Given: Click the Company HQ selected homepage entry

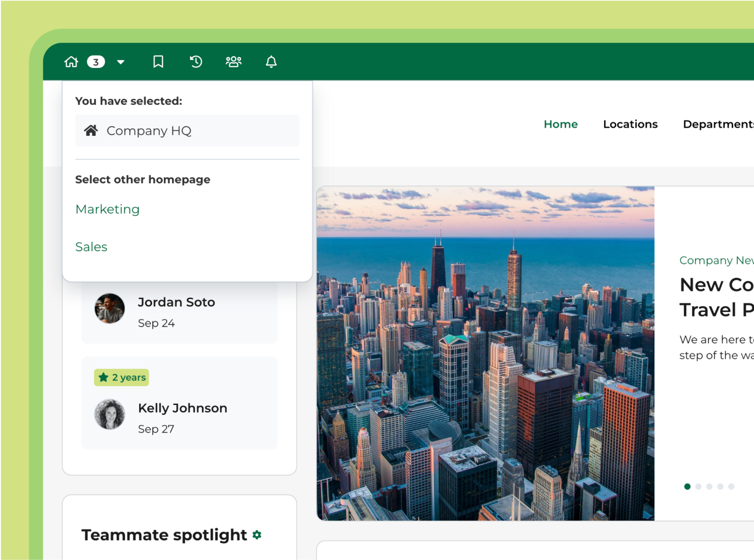Looking at the screenshot, I should click(187, 130).
